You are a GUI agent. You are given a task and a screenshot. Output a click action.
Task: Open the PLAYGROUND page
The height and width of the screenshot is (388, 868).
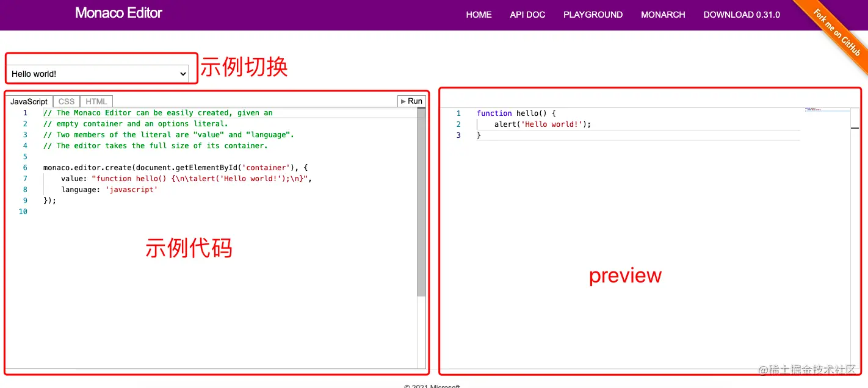593,15
